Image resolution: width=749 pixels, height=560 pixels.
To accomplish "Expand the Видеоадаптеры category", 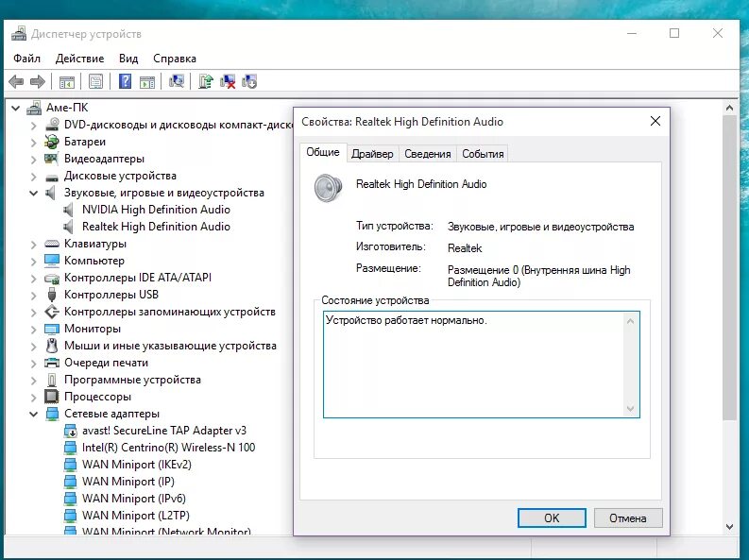I will 33,159.
